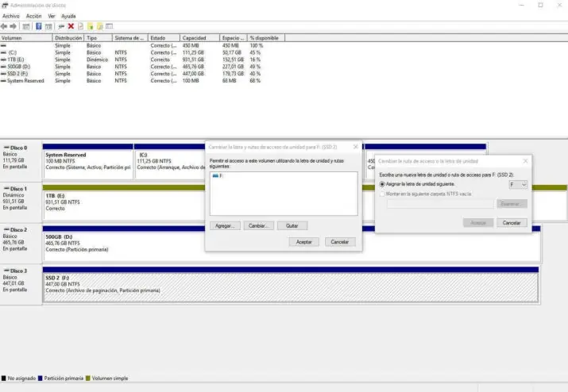
Task: Click the Cambiar... button
Action: (259, 225)
